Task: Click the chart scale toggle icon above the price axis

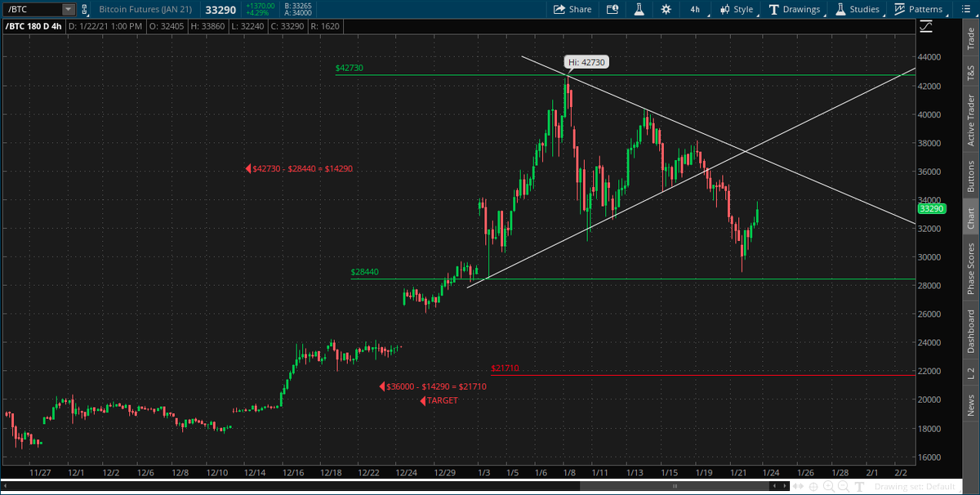Action: (x=925, y=27)
